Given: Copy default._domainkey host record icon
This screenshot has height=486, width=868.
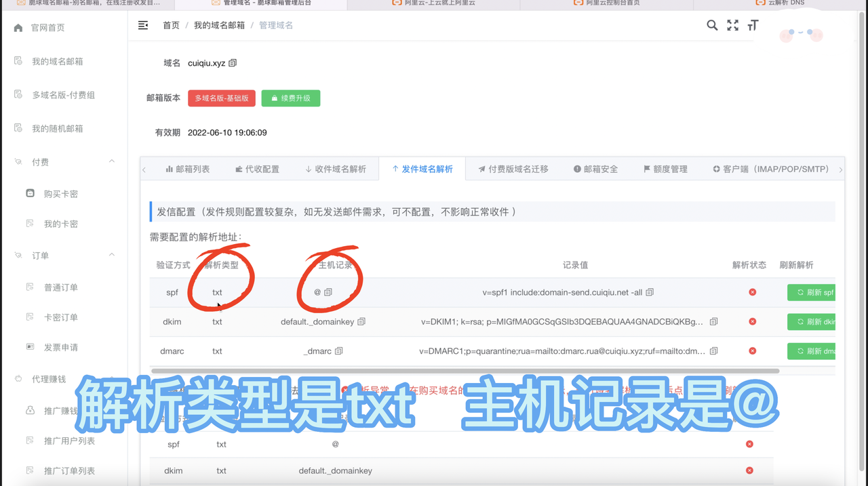Looking at the screenshot, I should pyautogui.click(x=361, y=322).
